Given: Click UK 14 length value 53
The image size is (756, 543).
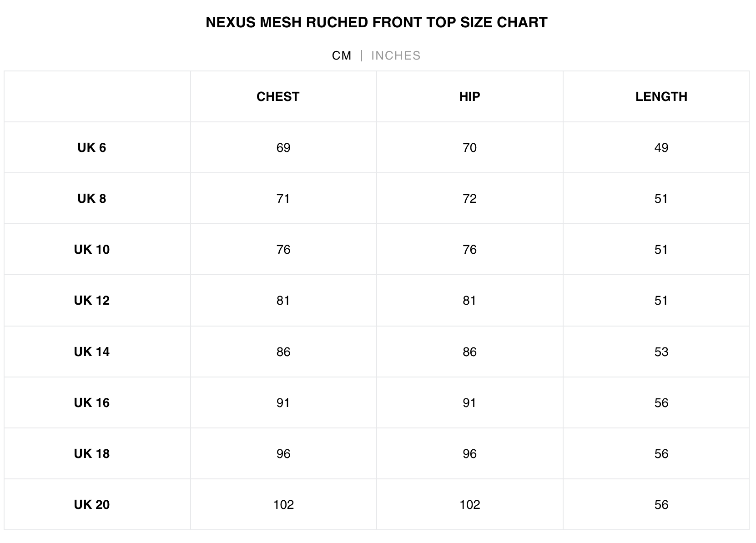Looking at the screenshot, I should [661, 352].
